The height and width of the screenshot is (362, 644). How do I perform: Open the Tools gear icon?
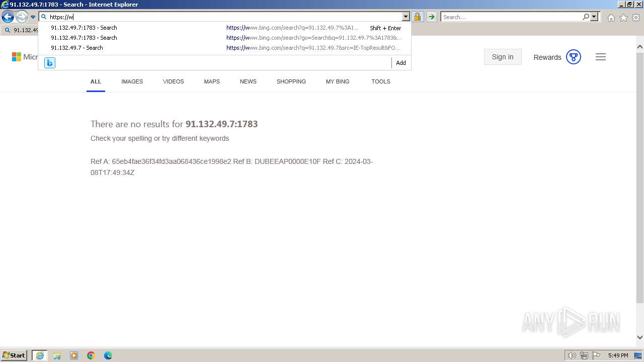636,18
